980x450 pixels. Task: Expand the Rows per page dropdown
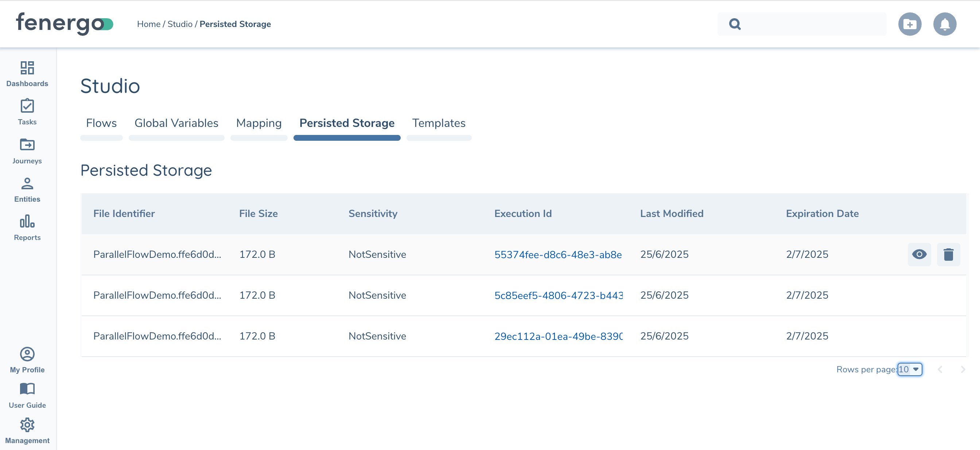click(909, 369)
